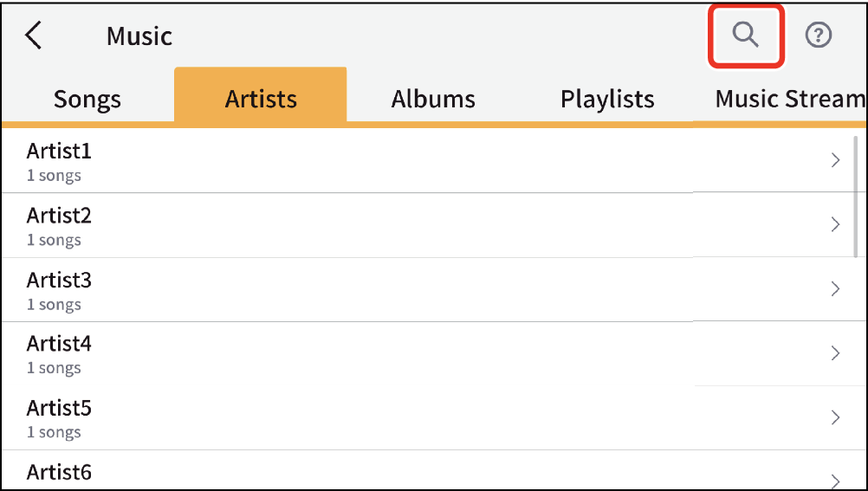868x491 pixels.
Task: Switch to the Songs tab
Action: (x=87, y=99)
